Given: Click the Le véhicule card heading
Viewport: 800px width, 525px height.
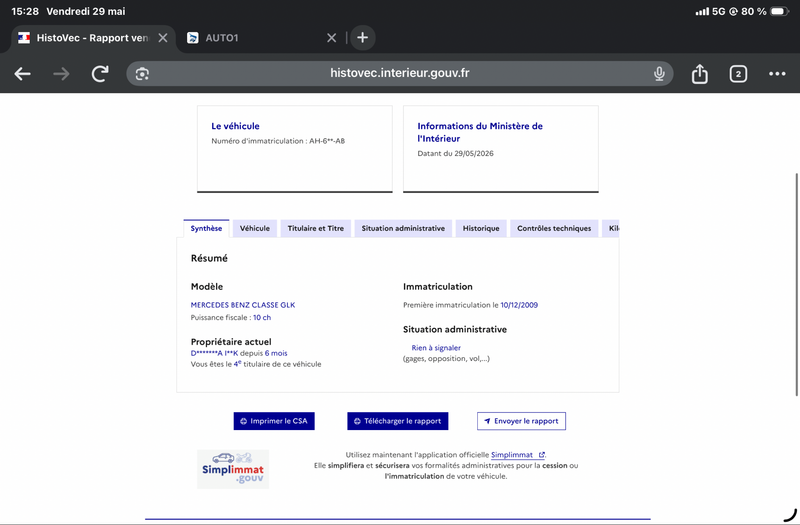Looking at the screenshot, I should (x=235, y=126).
